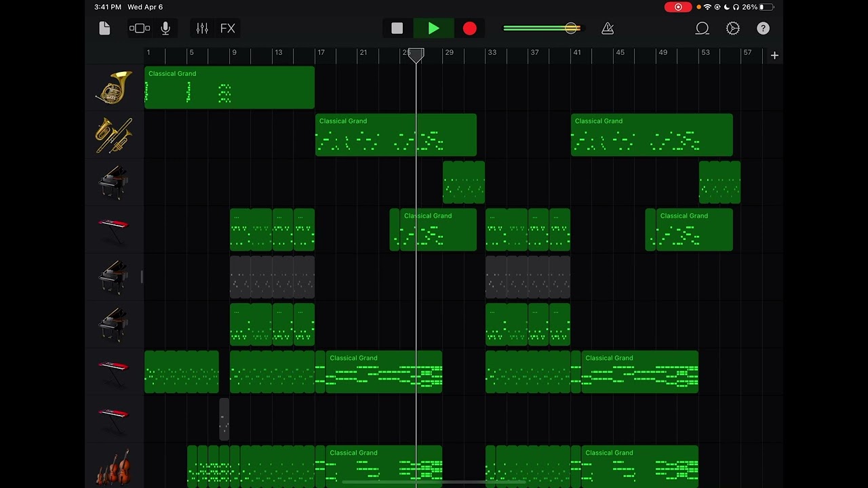Select the strings track icon
The image size is (868, 488).
pyautogui.click(x=114, y=467)
